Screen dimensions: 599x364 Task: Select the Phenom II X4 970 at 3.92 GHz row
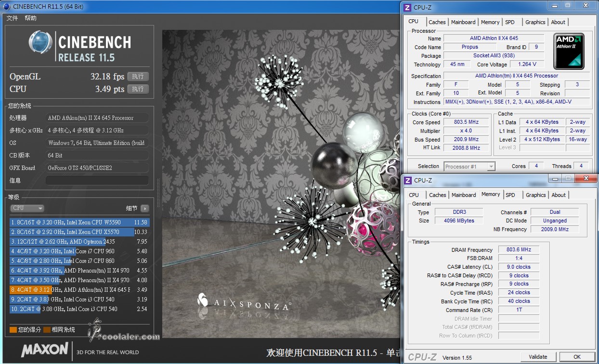pyautogui.click(x=79, y=271)
